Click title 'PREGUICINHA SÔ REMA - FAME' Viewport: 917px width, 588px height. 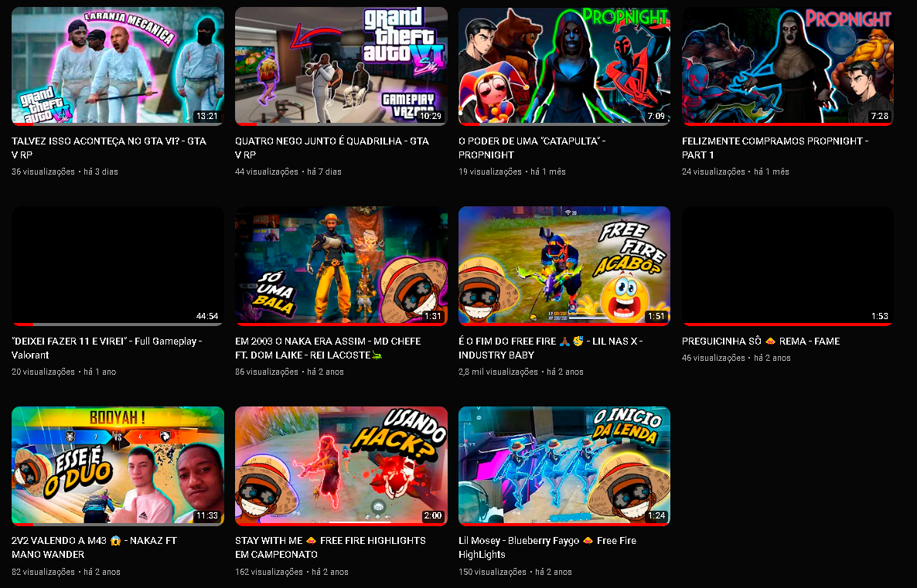pos(760,341)
